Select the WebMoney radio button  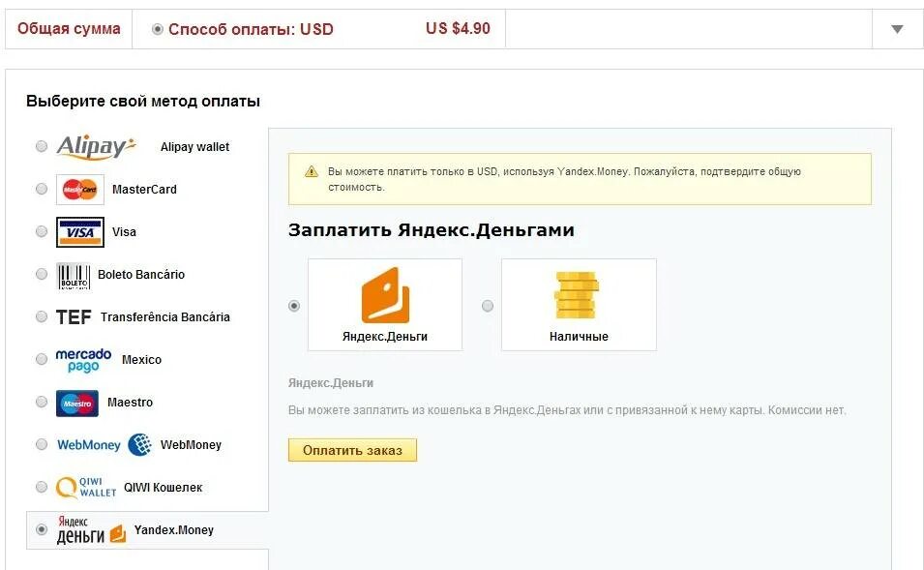pos(42,444)
